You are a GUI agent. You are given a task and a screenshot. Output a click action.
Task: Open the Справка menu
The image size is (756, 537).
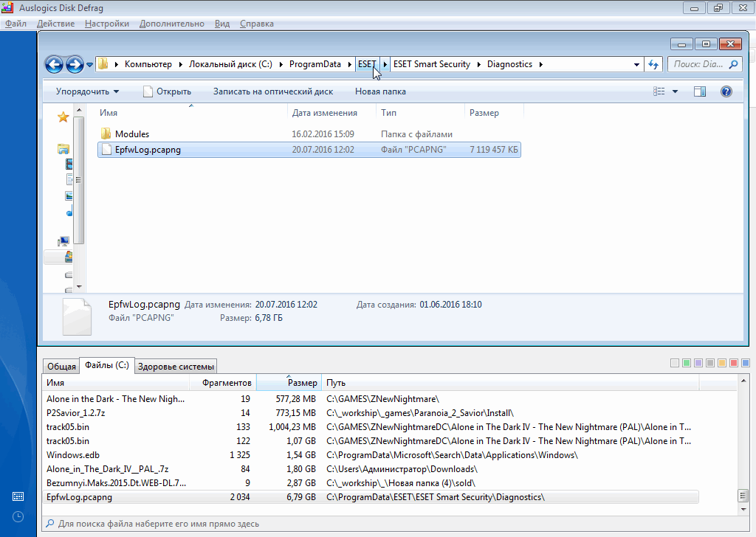257,24
